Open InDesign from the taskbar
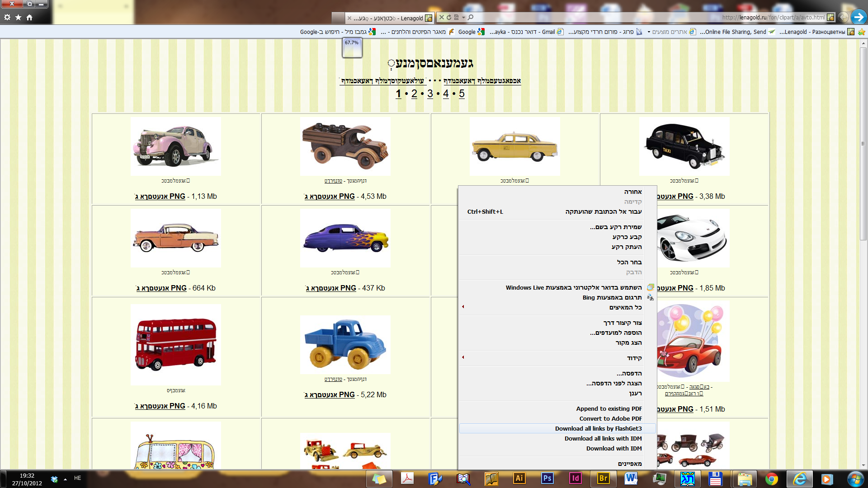Screen dimensions: 868x488 575,478
